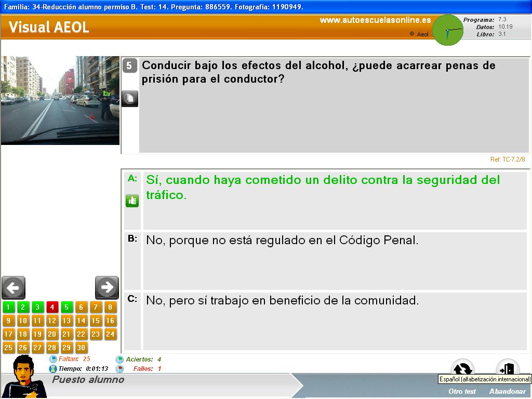Viewport: 532px width, 399px height.
Task: Jump to question 10
Action: pos(23,321)
